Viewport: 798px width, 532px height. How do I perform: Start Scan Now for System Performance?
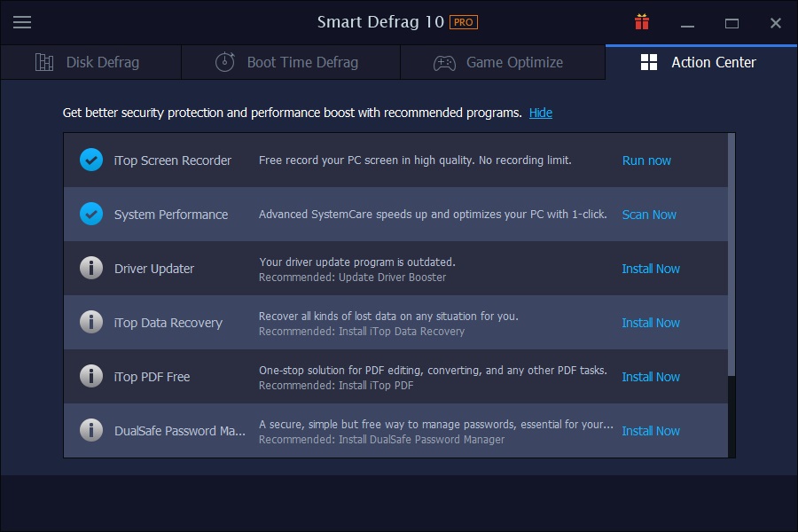[649, 215]
